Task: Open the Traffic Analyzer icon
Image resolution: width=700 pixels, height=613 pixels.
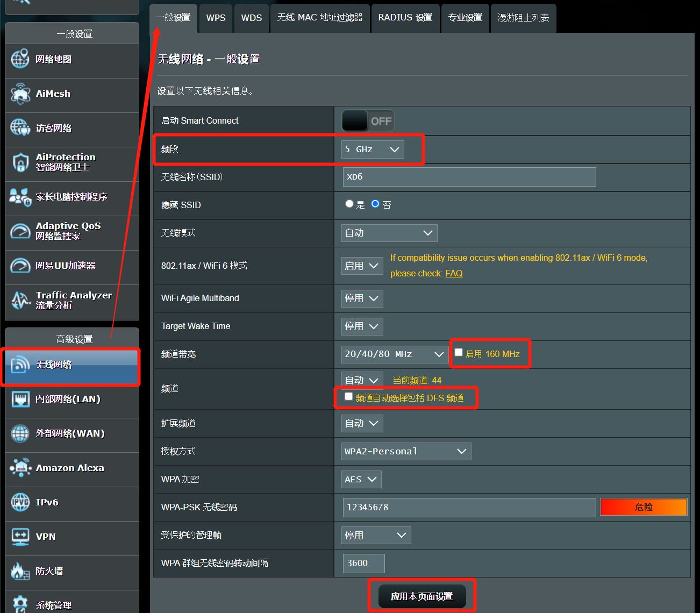Action: tap(20, 300)
